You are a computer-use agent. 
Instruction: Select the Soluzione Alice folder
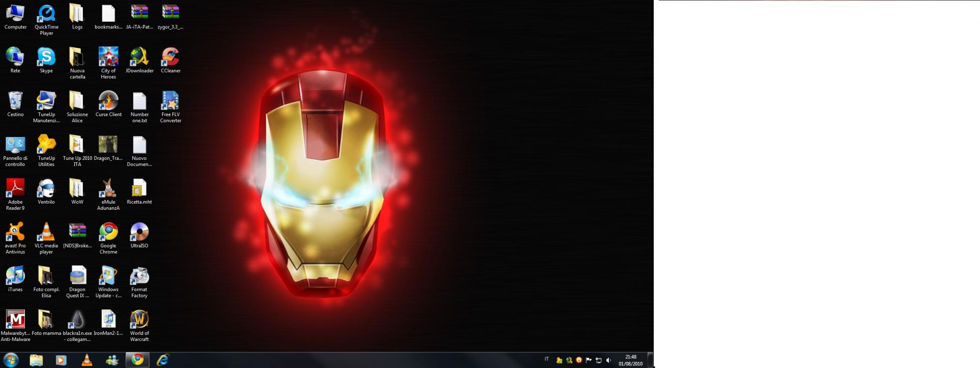[77, 108]
